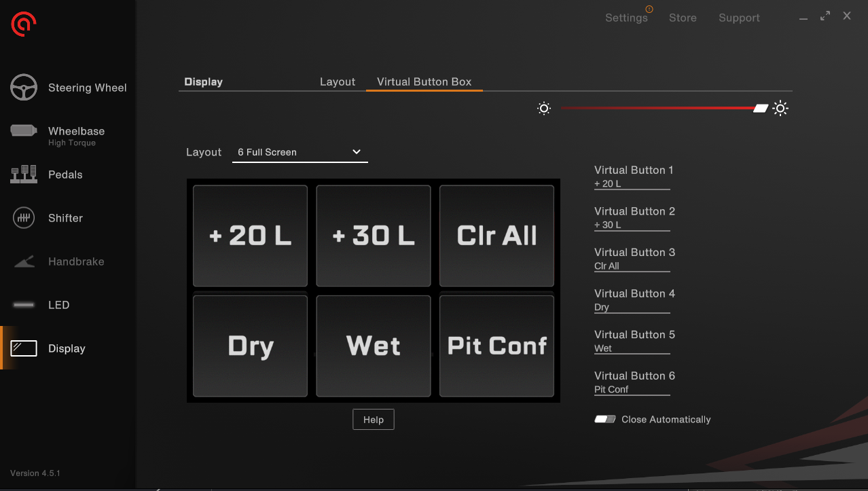This screenshot has height=491, width=868.
Task: Edit Virtual Button 2 field with + 30 L
Action: point(632,225)
